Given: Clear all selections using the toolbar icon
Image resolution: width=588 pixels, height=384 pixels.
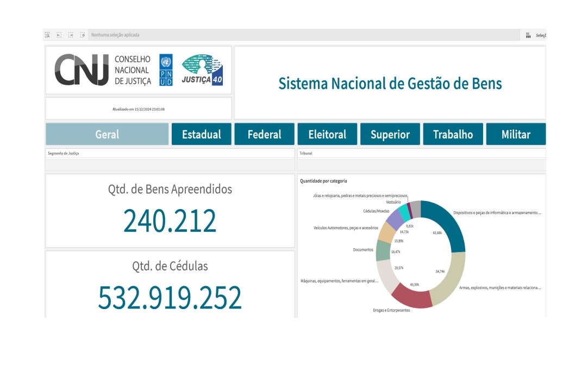Looking at the screenshot, I should [83, 35].
